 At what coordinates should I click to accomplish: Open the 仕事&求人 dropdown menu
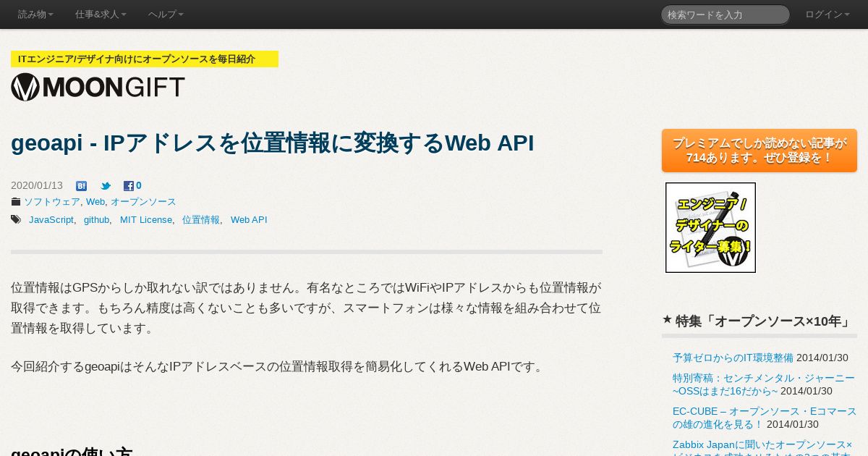[101, 14]
